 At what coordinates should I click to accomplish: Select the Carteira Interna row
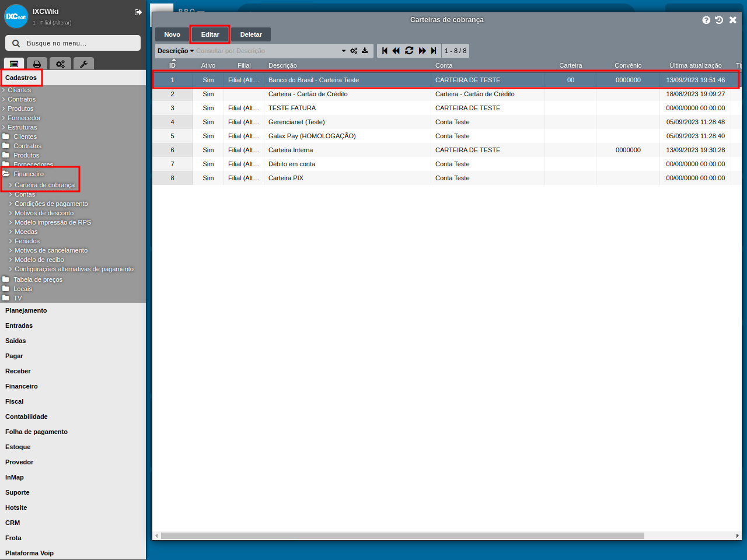(446, 150)
